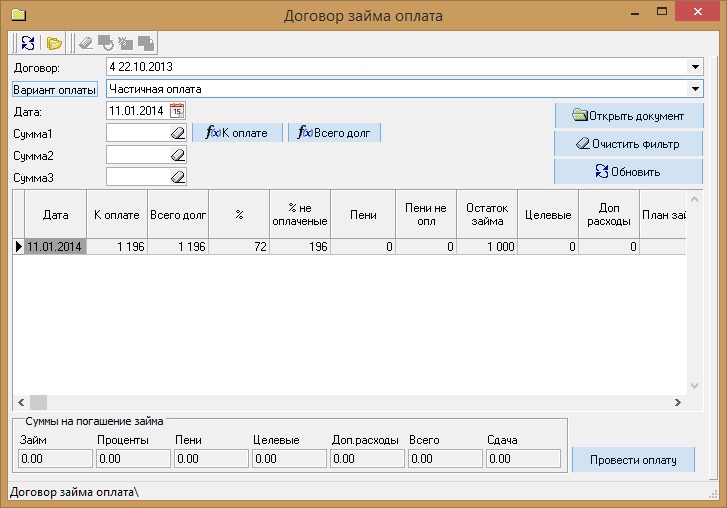This screenshot has height=508, width=727.
Task: Click the horizontal scrollbar right arrow
Action: 678,402
